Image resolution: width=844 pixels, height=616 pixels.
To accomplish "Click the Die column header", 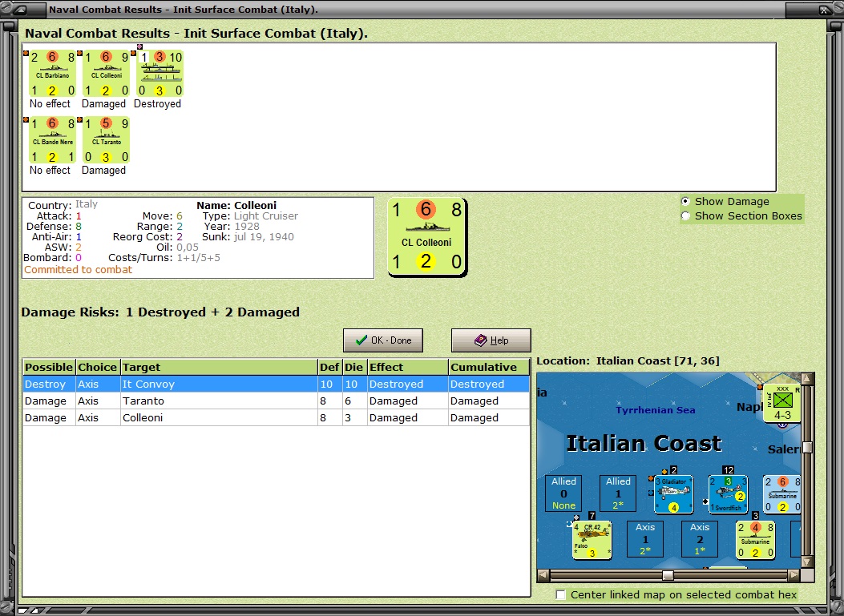I will point(354,367).
